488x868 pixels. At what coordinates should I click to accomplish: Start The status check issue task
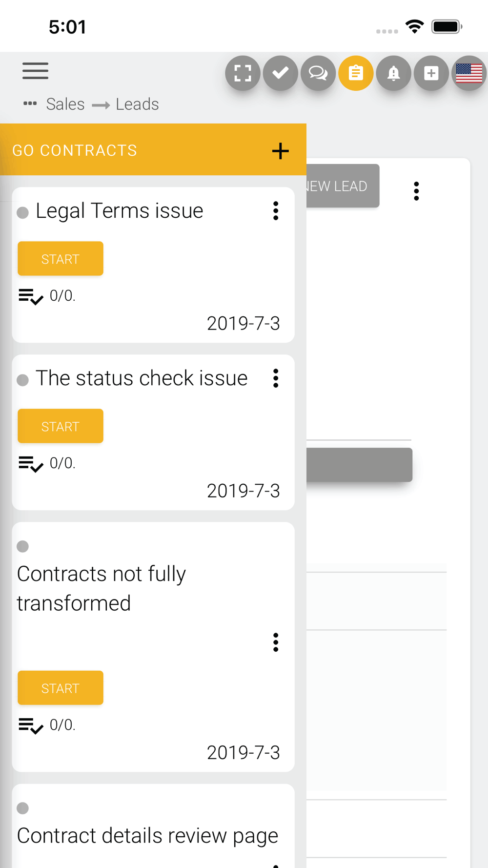(x=61, y=426)
